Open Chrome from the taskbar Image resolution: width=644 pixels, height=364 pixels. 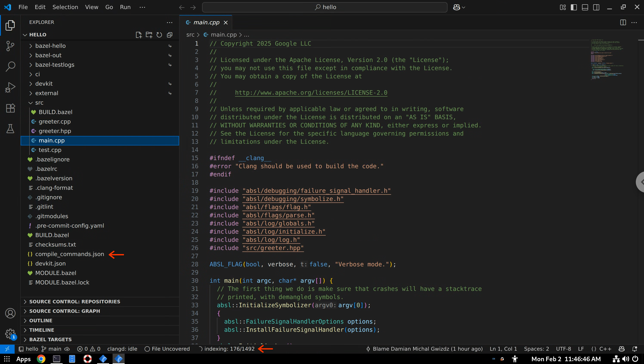(x=41, y=359)
